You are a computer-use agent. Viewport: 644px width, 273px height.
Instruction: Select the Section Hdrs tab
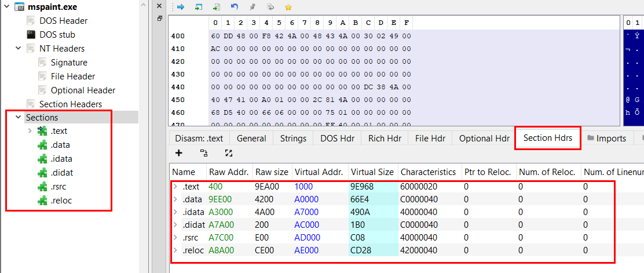(548, 138)
